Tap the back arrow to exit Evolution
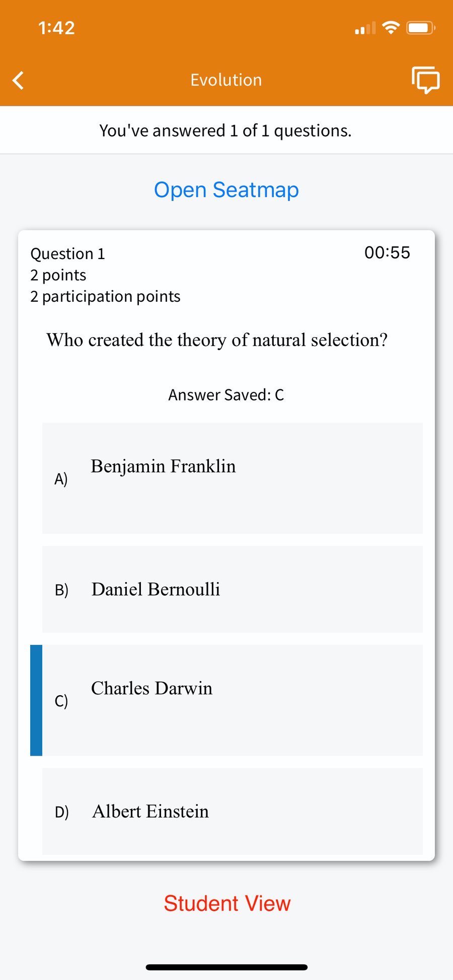The image size is (453, 980). pyautogui.click(x=18, y=80)
